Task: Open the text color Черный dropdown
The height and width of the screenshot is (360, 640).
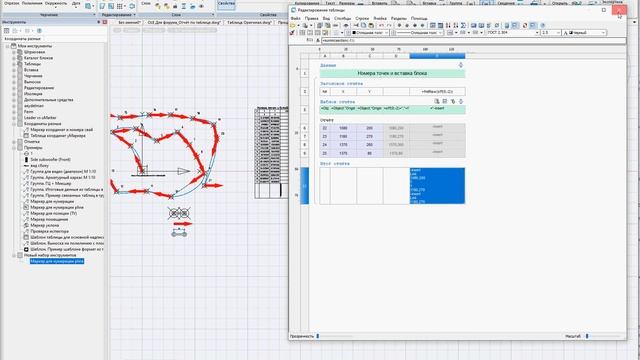Action: tap(603, 33)
